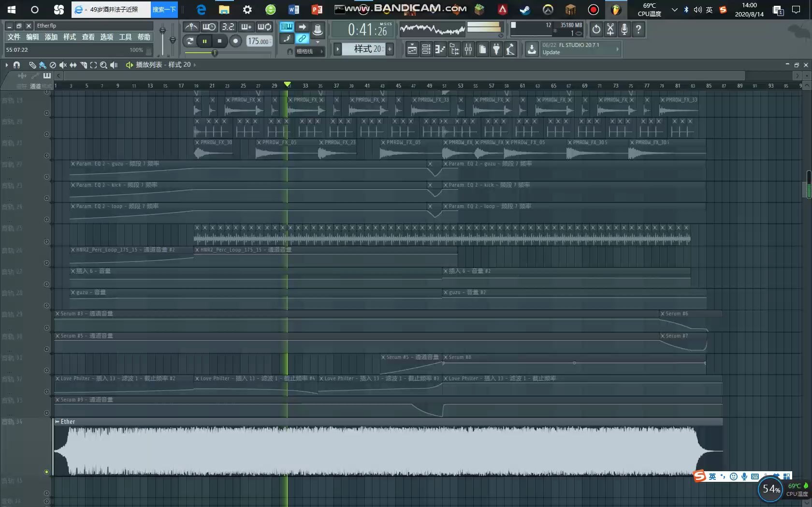Toggle the playlist snap magnet
The width and height of the screenshot is (812, 507).
coord(16,65)
